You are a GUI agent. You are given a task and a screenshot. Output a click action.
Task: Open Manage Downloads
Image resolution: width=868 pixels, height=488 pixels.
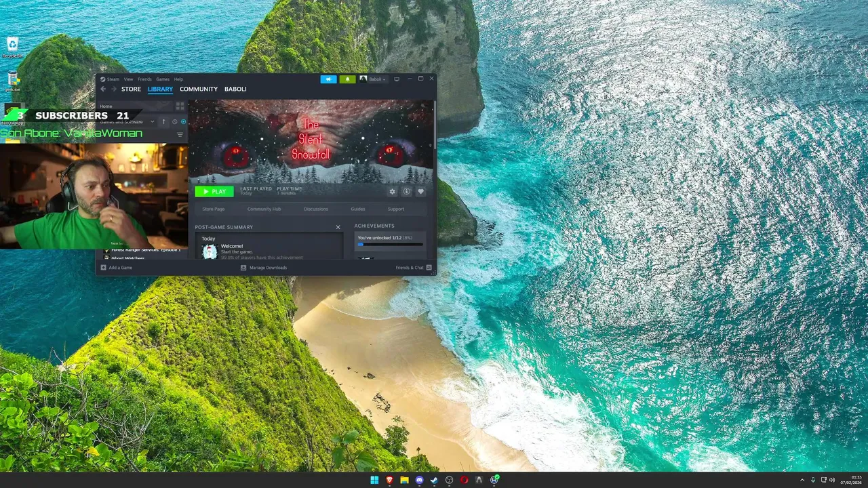tap(264, 268)
